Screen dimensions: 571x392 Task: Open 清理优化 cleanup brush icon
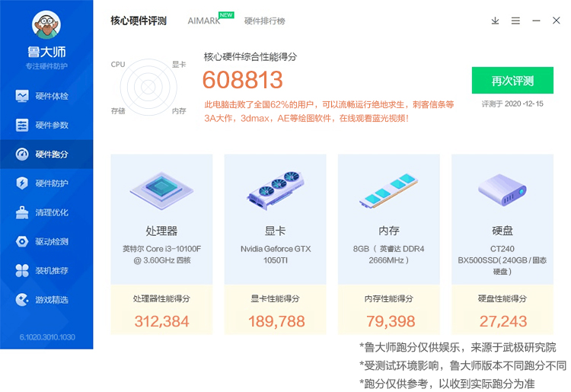[22, 212]
